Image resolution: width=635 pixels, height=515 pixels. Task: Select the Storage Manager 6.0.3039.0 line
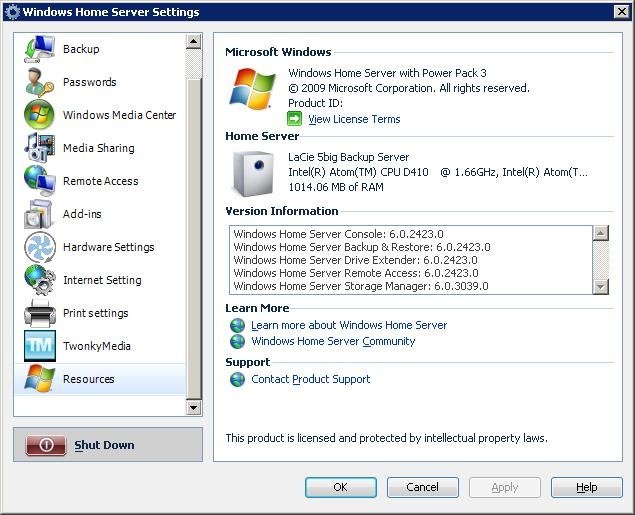click(x=361, y=286)
